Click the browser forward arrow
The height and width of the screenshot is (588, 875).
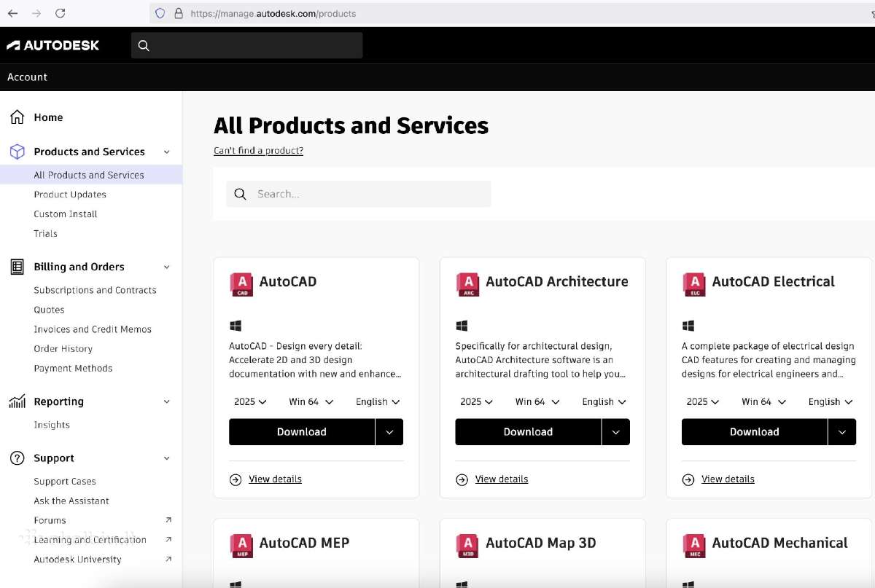[36, 13]
